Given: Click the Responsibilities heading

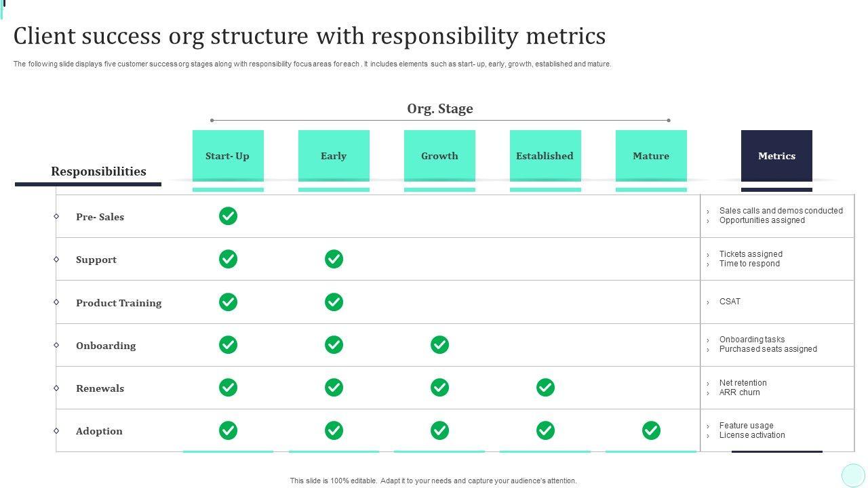Looking at the screenshot, I should click(98, 171).
